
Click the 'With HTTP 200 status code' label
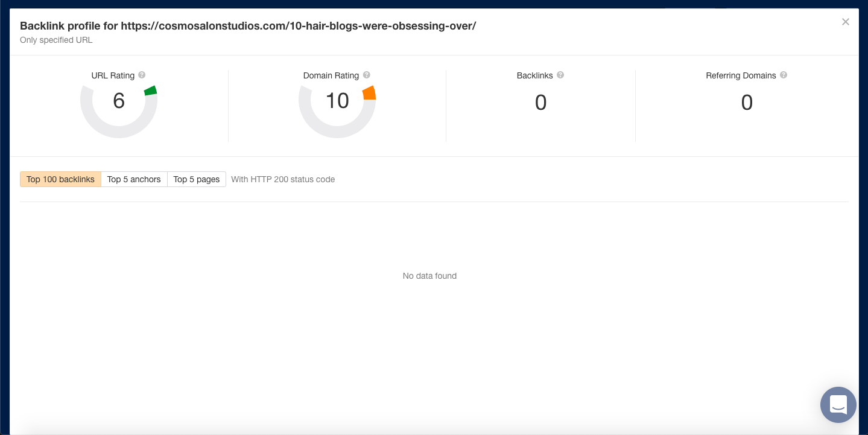tap(282, 179)
